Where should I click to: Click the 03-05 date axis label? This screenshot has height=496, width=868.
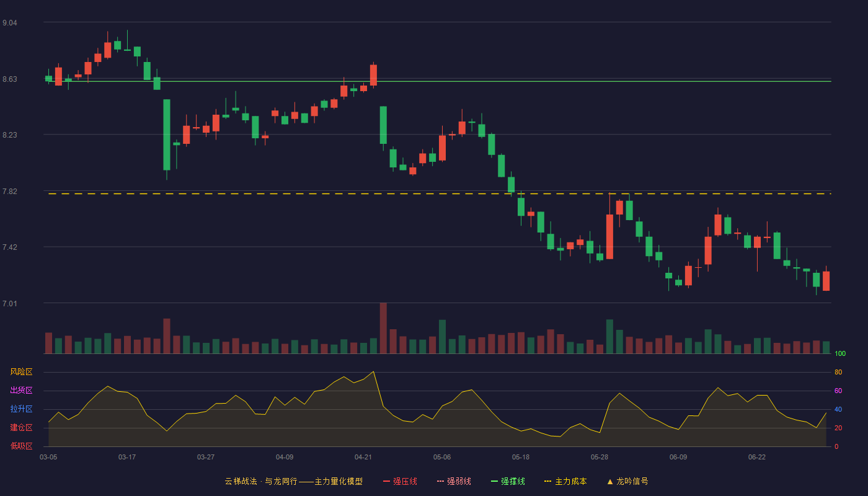(48, 457)
